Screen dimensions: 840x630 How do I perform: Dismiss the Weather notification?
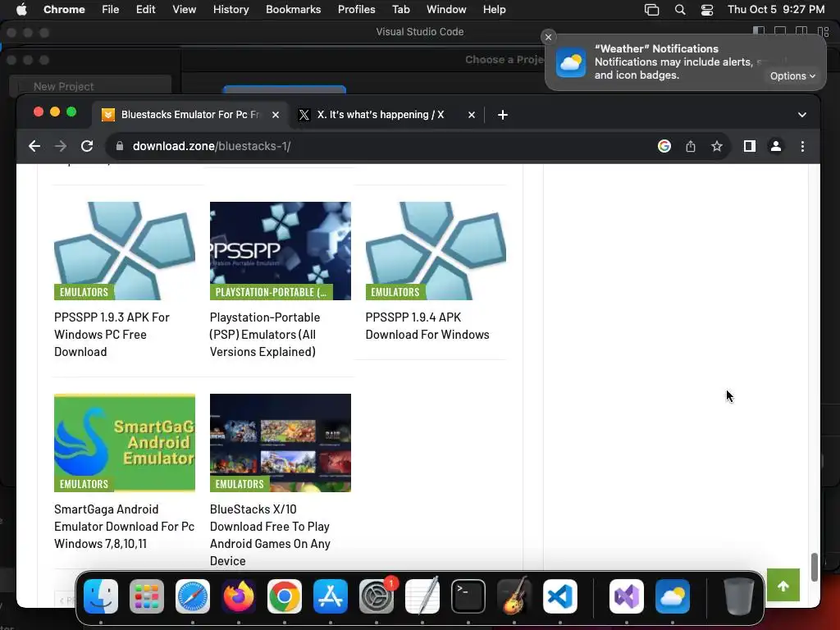coord(548,37)
